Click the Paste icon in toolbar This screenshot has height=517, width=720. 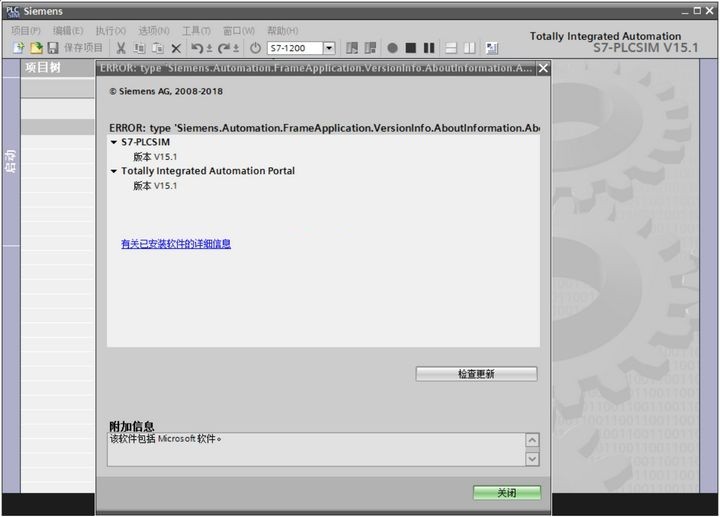(158, 48)
